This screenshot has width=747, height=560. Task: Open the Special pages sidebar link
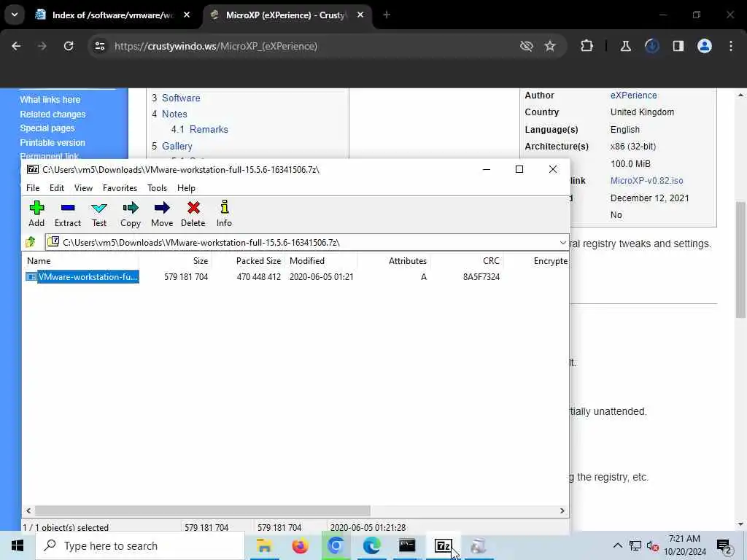pos(47,128)
